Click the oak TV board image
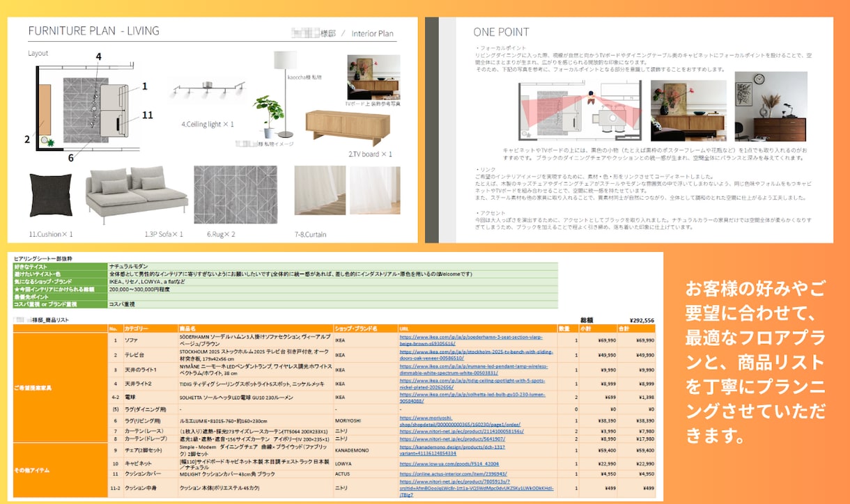 point(348,127)
